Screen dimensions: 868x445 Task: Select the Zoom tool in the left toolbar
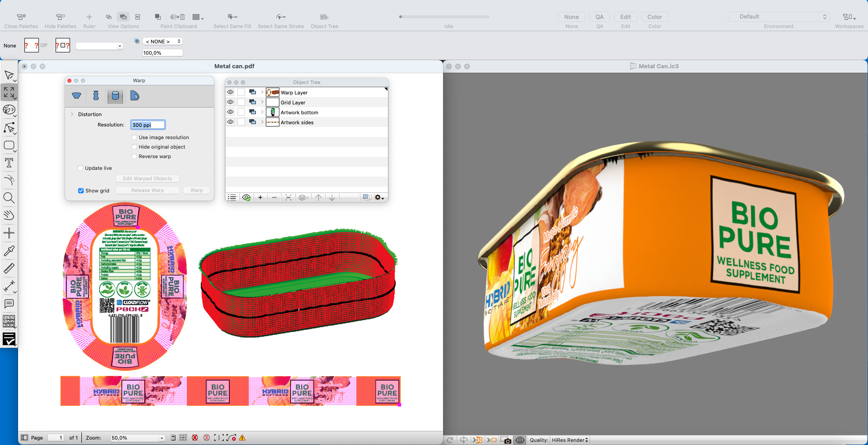9,198
